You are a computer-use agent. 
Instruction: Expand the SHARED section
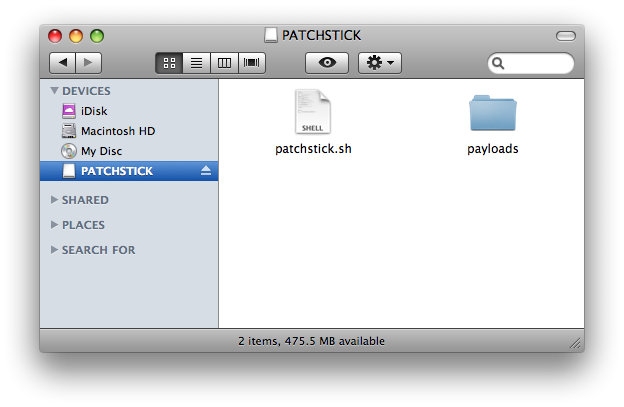(54, 200)
